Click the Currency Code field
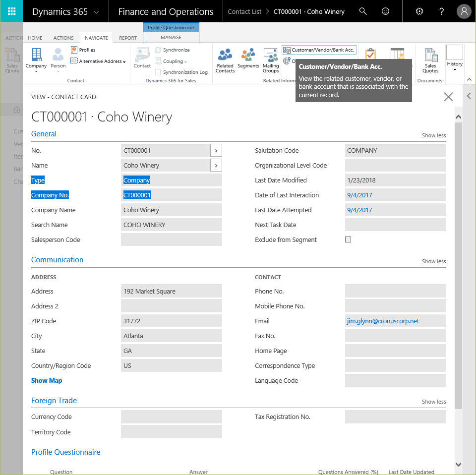Viewport: 476px width, 475px height. tap(171, 416)
